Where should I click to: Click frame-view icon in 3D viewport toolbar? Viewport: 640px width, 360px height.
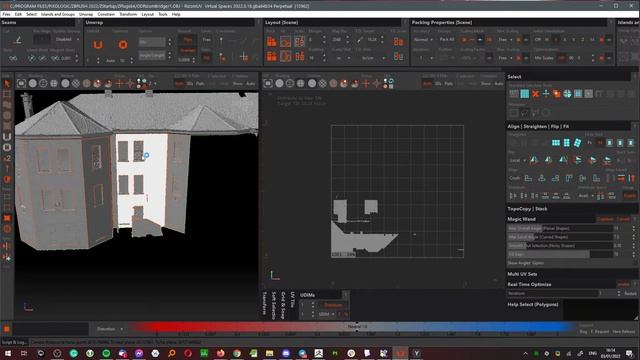click(x=21, y=83)
